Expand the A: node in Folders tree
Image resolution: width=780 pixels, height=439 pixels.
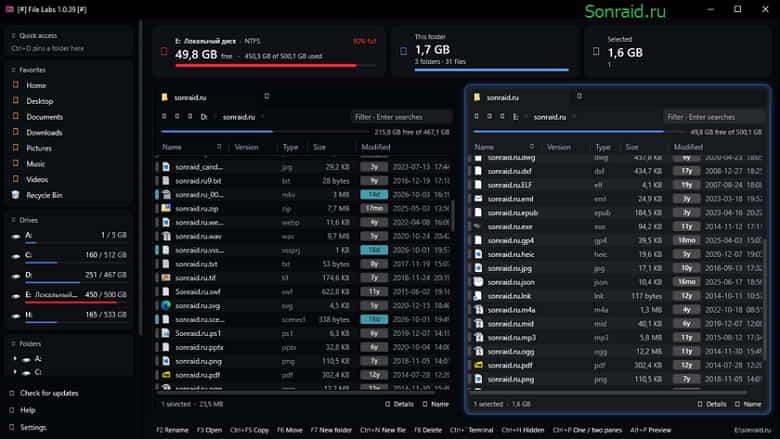(x=14, y=358)
